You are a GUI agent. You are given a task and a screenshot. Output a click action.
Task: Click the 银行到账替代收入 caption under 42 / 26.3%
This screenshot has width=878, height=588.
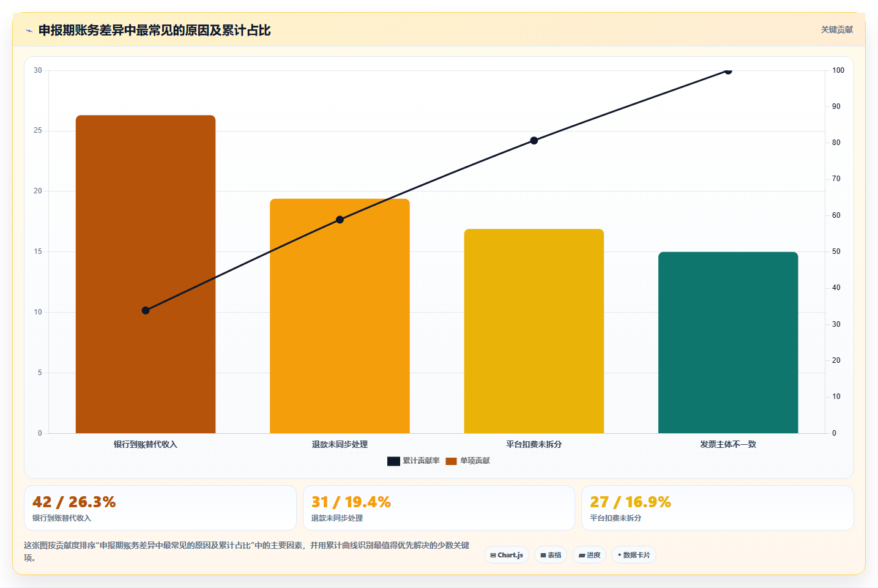62,518
